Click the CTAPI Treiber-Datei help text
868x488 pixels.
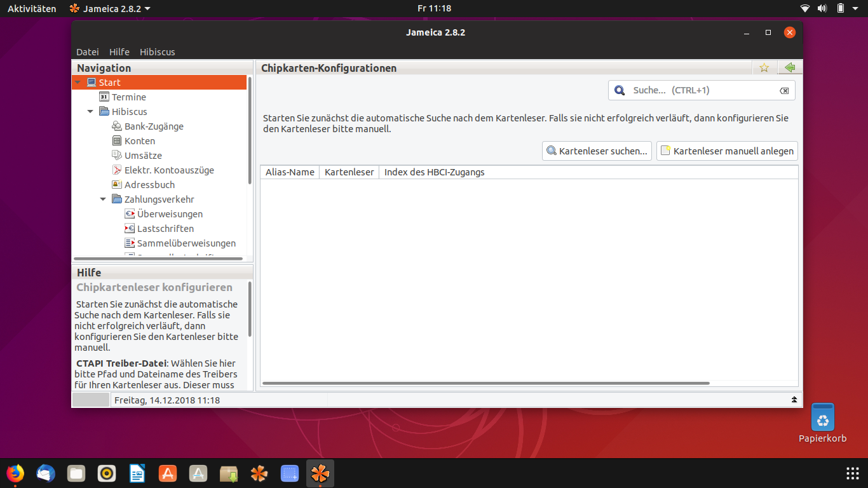[121, 363]
